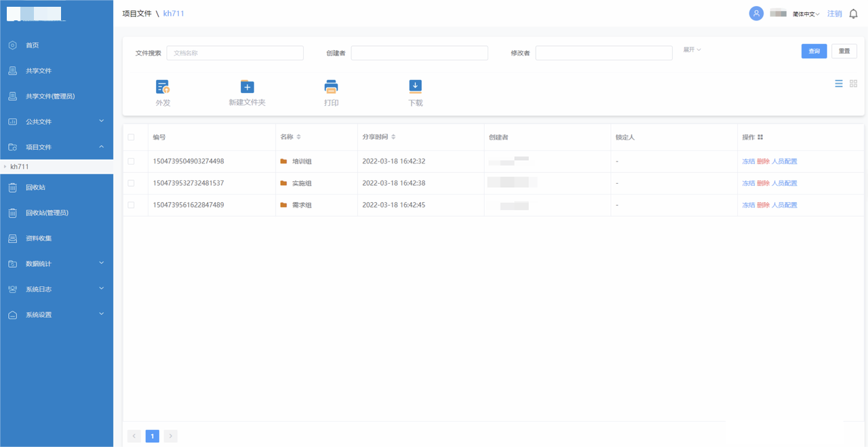
Task: Open 共享文件(管理员) menu item
Action: coord(50,96)
